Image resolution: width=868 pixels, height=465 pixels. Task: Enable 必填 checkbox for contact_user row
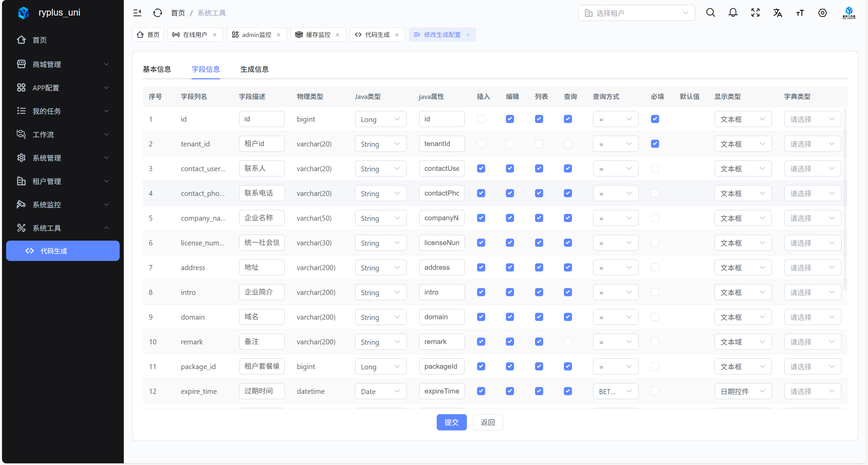(655, 168)
